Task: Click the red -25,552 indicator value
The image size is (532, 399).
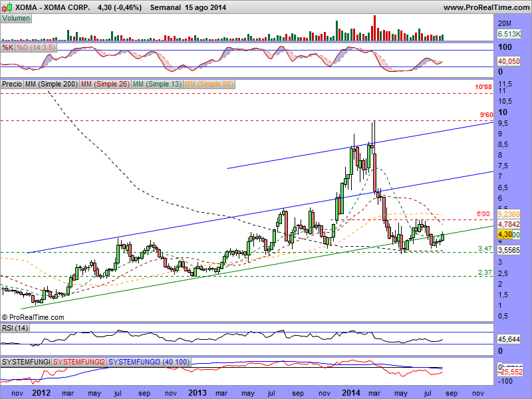Action: (511, 372)
